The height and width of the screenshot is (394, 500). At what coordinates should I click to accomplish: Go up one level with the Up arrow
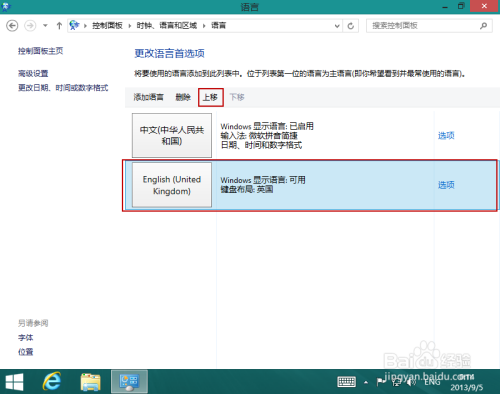pyautogui.click(x=59, y=26)
